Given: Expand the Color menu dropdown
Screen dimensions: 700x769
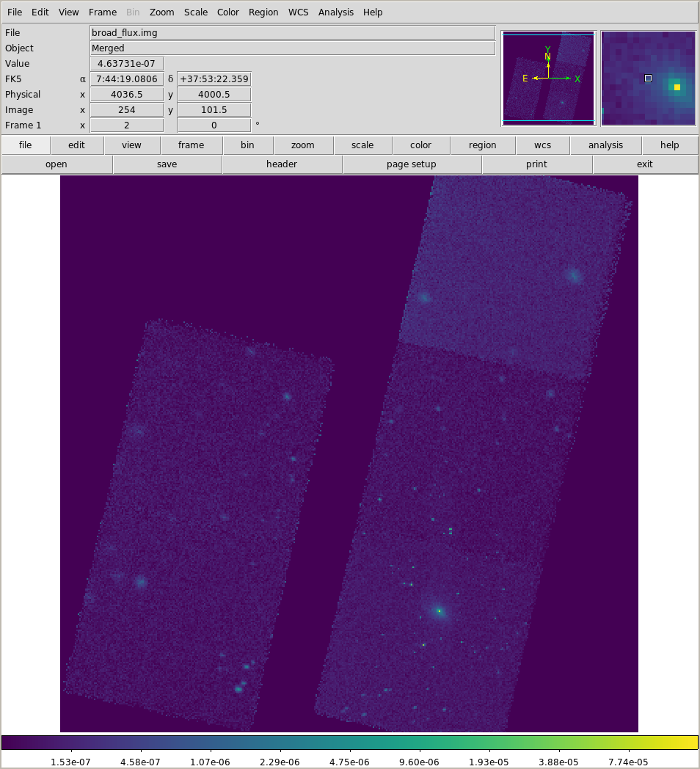Looking at the screenshot, I should (227, 12).
